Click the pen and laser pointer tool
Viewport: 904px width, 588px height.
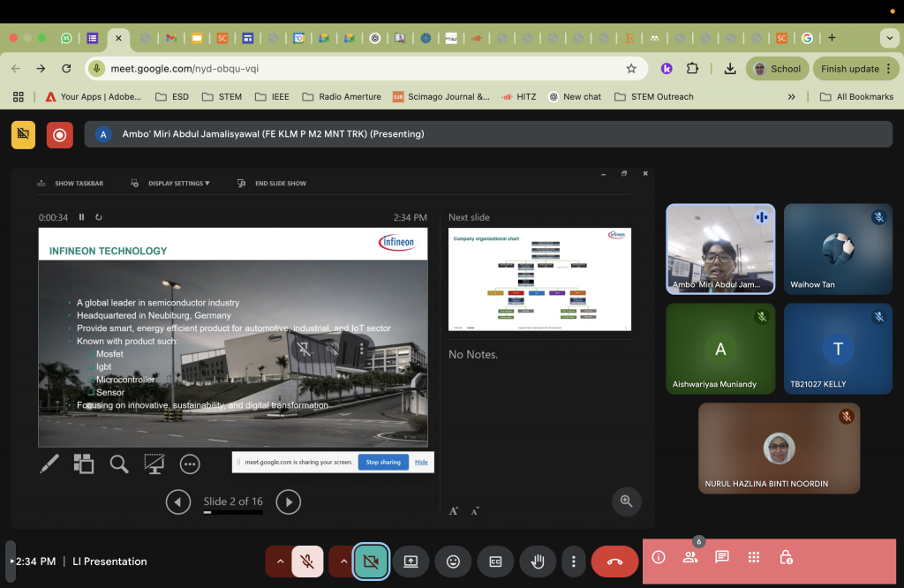coord(49,464)
